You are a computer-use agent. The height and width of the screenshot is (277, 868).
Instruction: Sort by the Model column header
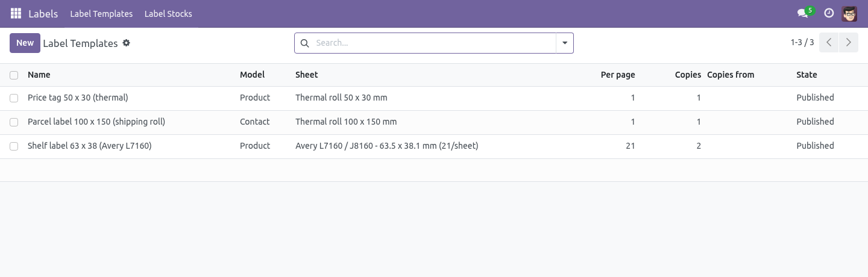(x=252, y=75)
